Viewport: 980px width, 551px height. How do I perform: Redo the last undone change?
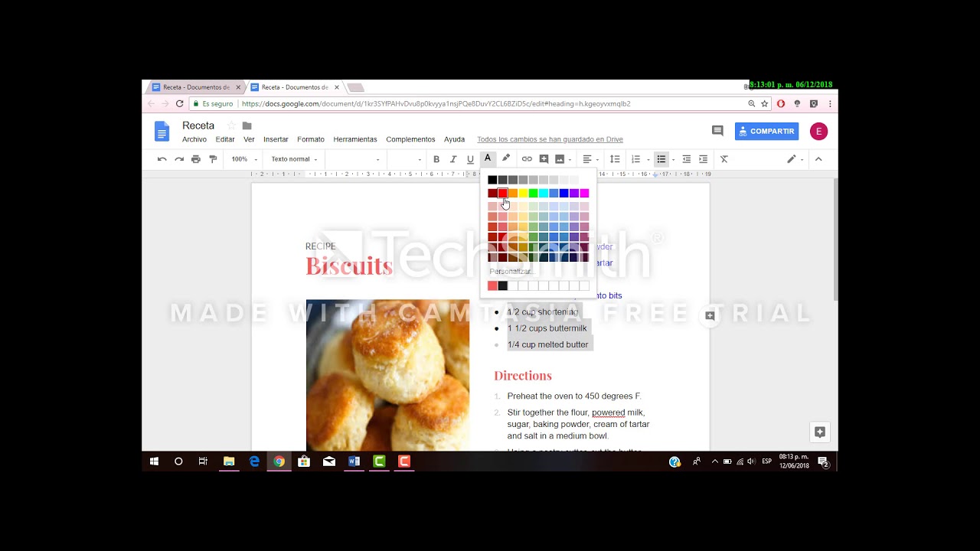pyautogui.click(x=179, y=159)
